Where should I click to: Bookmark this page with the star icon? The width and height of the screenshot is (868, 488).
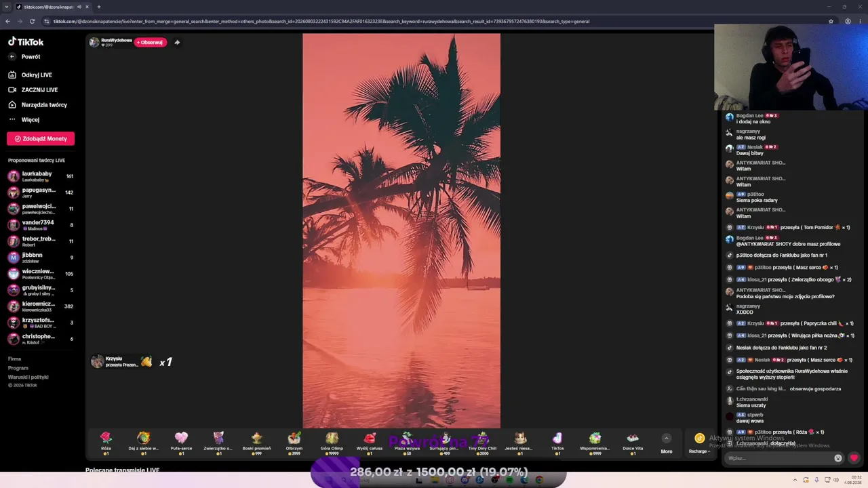click(x=831, y=21)
